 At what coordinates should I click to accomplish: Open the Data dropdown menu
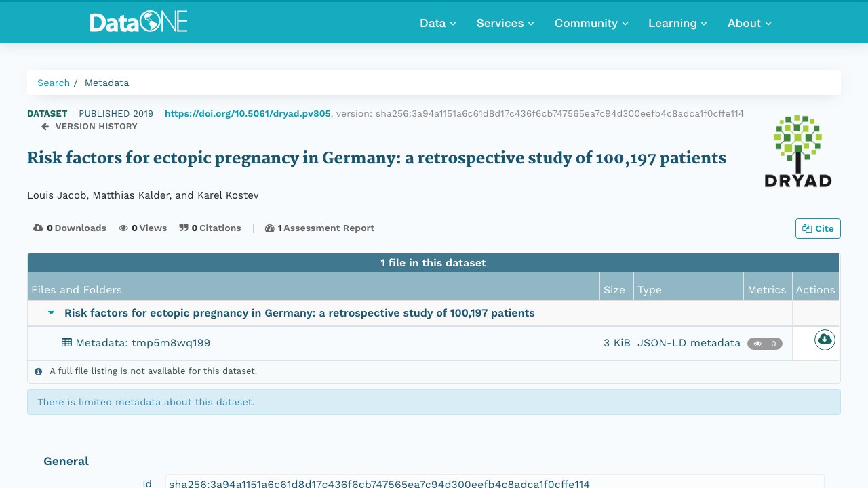click(437, 23)
